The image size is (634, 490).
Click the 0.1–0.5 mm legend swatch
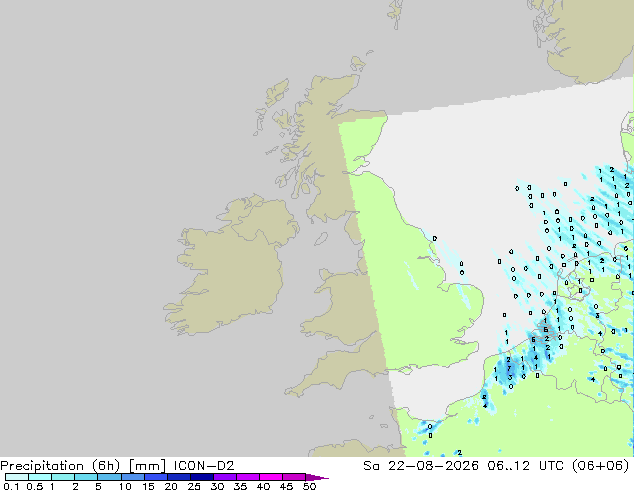pos(17,477)
